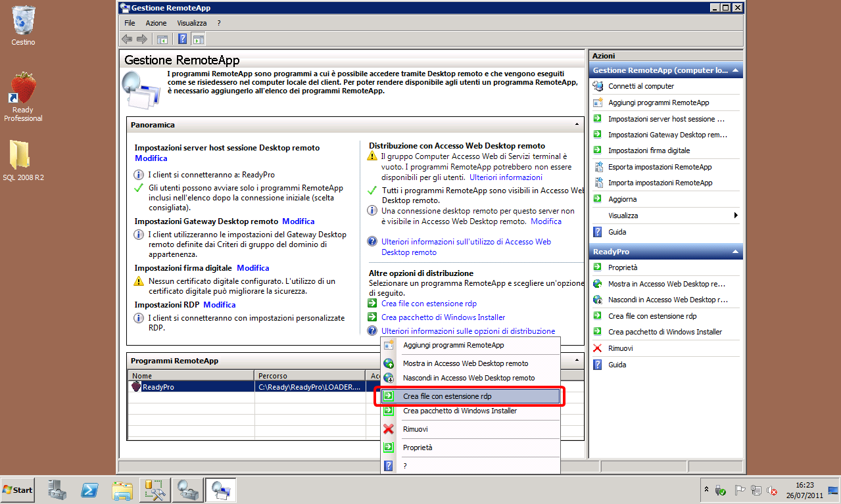
Task: Click Rimuovi in the Azioni pane
Action: (620, 348)
